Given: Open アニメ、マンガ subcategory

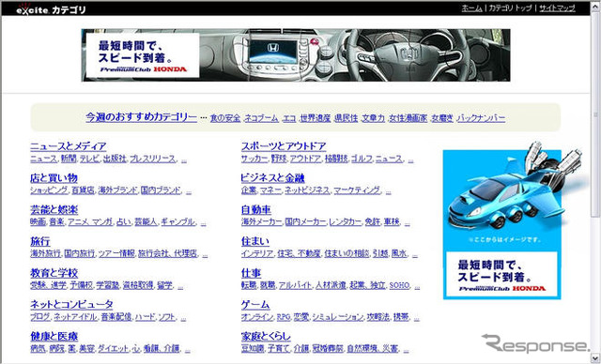Looking at the screenshot, I should [x=90, y=222].
